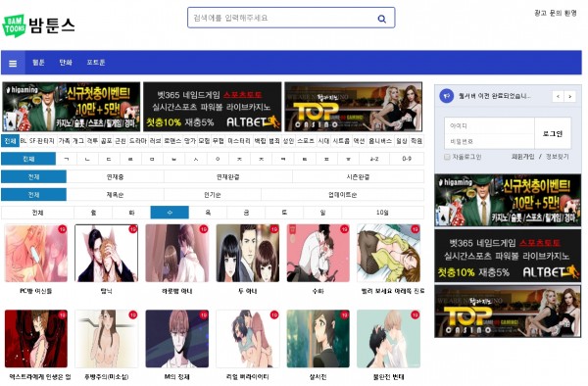Click TOP CASINO banner above genre tabs
Image resolution: width=588 pixels, height=386 pixels.
353,107
